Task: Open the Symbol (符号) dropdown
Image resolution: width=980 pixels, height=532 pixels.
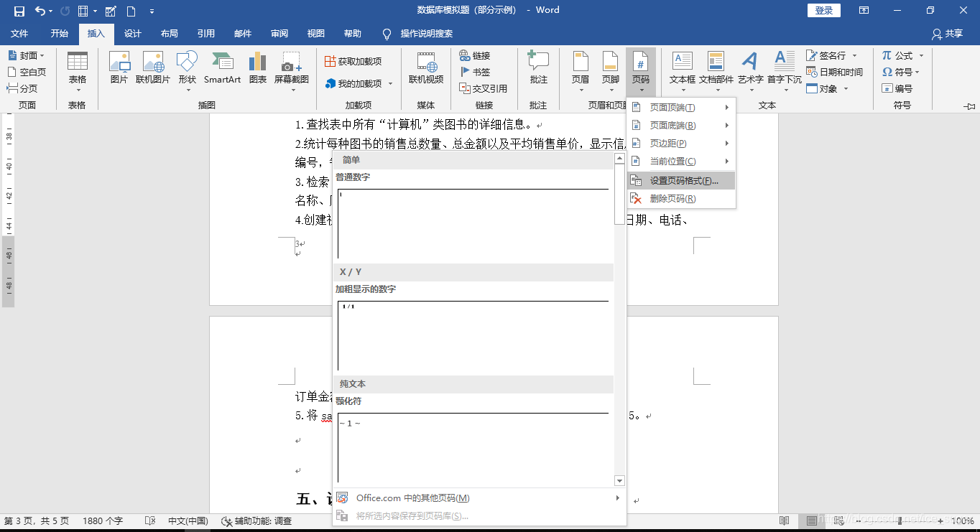Action: pos(917,72)
